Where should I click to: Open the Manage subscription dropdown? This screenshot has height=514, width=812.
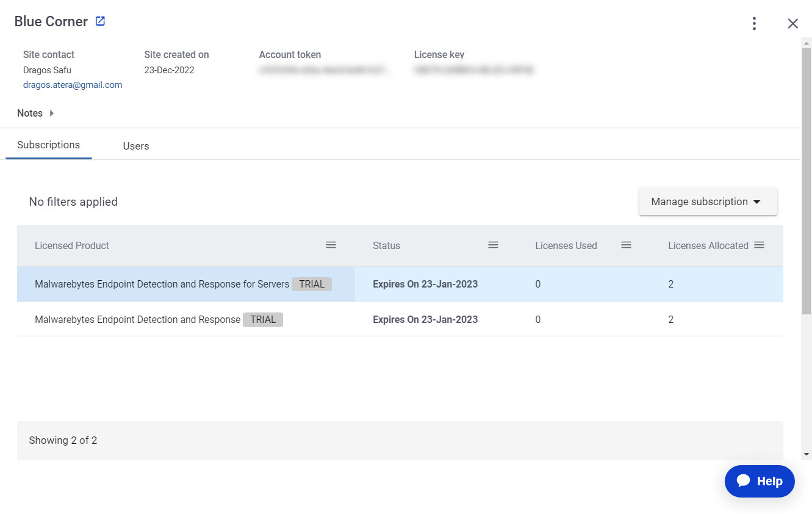(x=708, y=201)
